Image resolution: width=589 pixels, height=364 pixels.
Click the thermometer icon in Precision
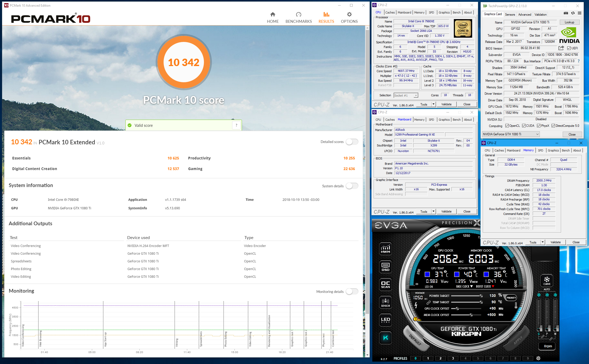click(x=516, y=305)
